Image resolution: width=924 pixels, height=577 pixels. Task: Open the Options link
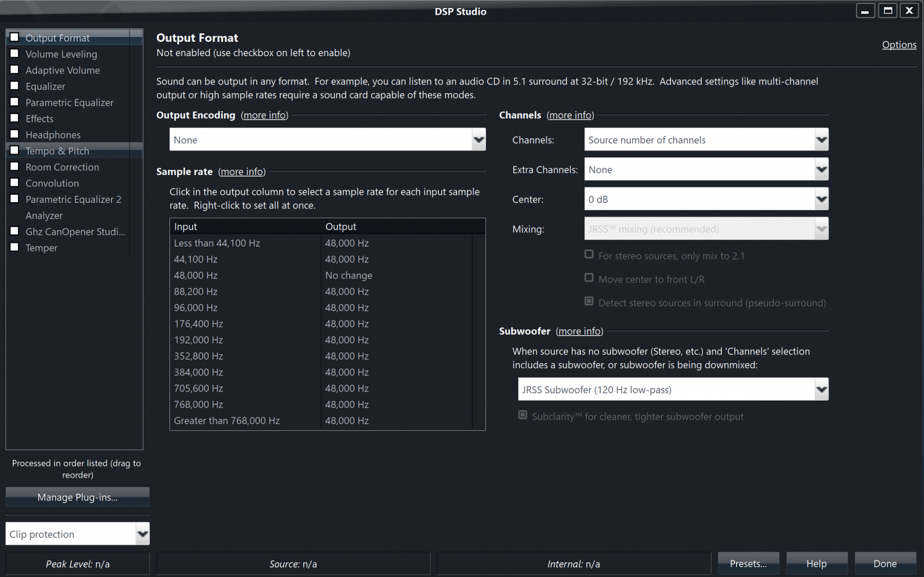click(899, 45)
